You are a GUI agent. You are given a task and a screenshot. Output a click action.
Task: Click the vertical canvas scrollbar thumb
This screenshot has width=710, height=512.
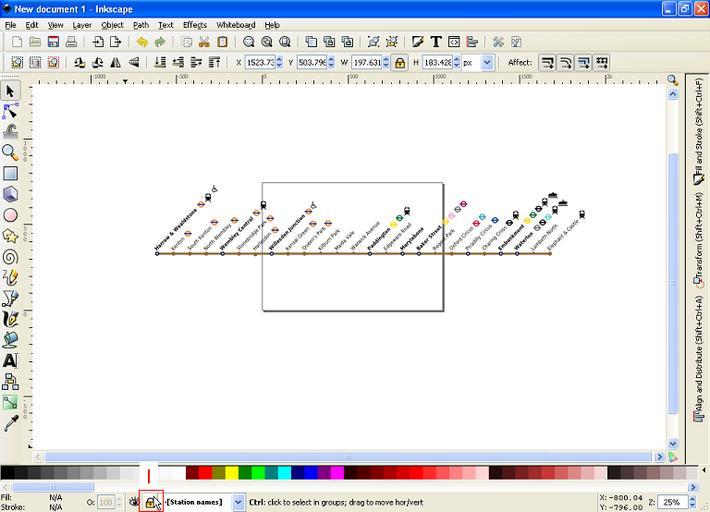click(x=673, y=283)
